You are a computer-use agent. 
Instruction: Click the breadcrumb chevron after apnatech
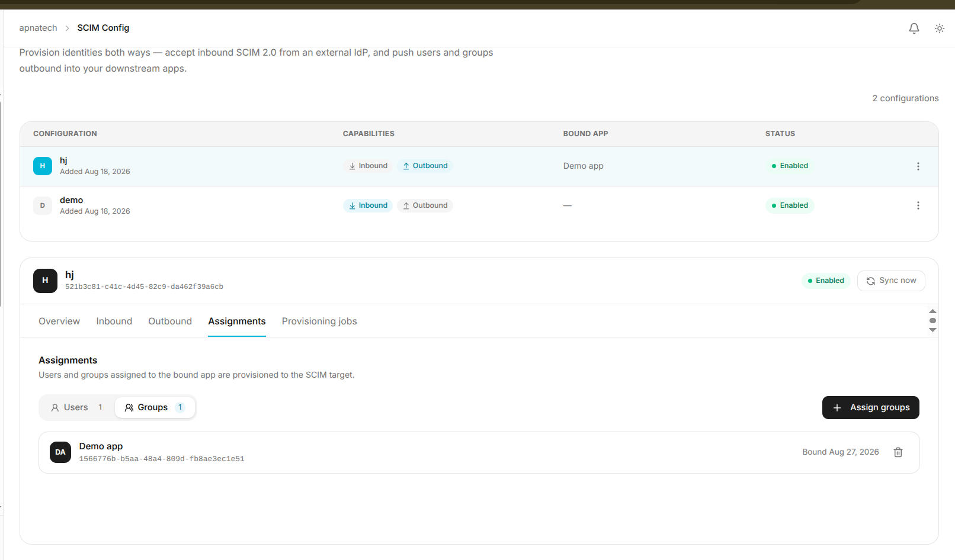click(x=67, y=28)
